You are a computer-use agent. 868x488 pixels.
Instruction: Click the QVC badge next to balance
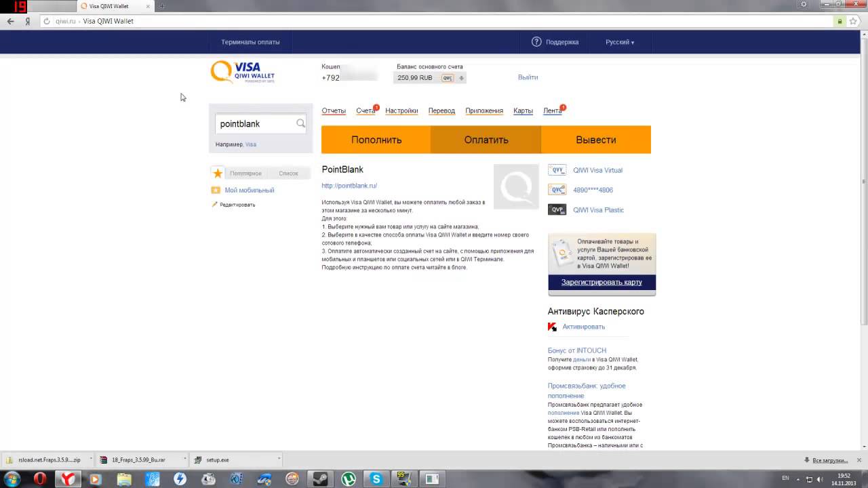click(448, 78)
